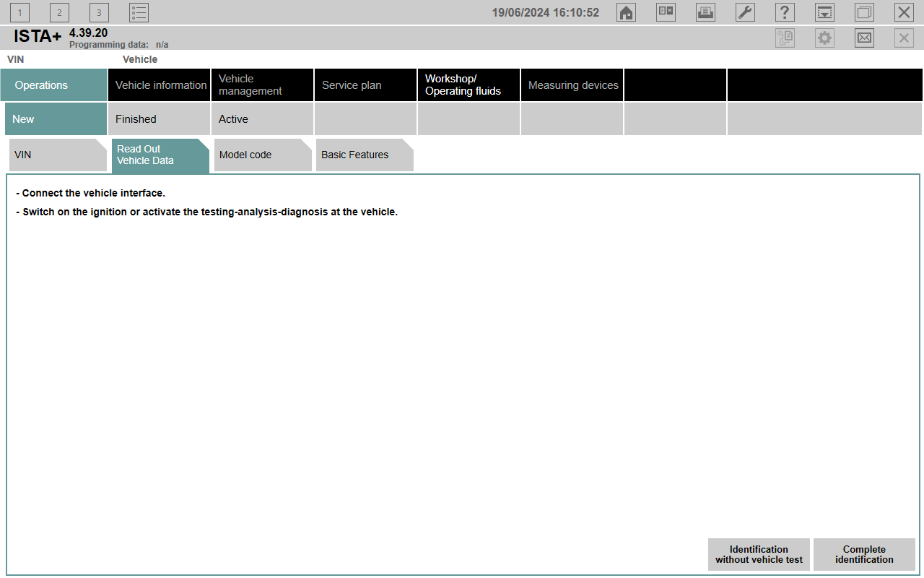Viewport: 924px width, 578px height.
Task: Start the Complete identification button
Action: tap(864, 555)
